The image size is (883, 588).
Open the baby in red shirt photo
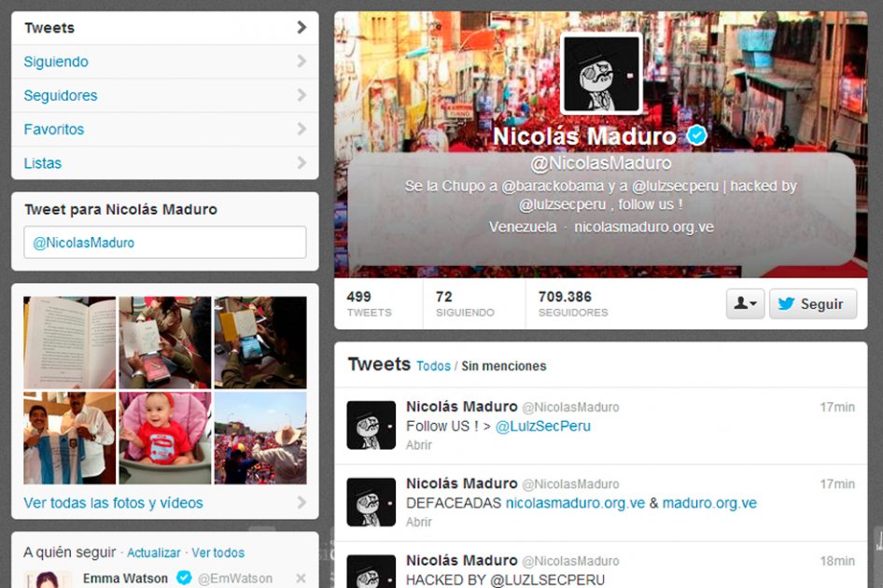pyautogui.click(x=165, y=438)
